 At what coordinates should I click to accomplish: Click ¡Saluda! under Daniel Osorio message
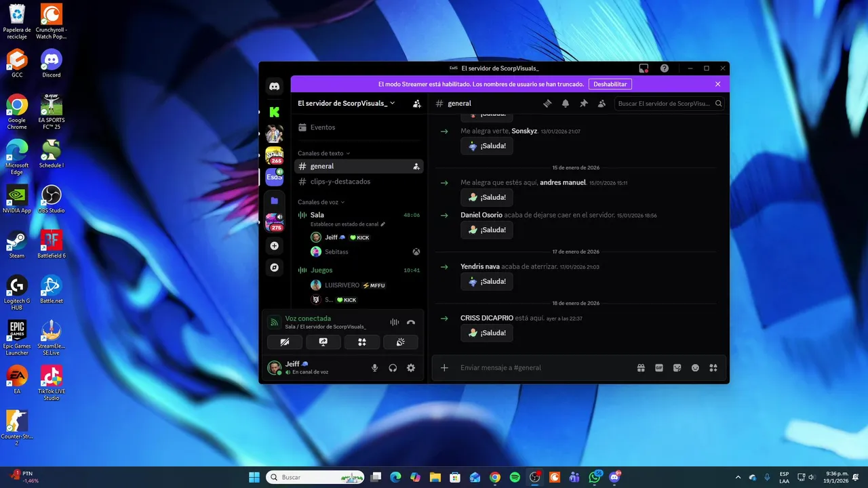(487, 230)
